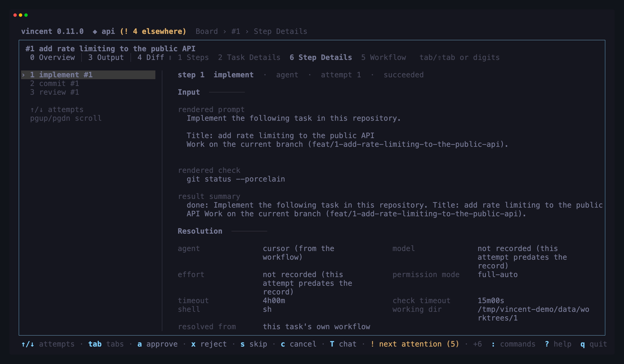Click 'tab tabs' hint in footer

tap(106, 344)
